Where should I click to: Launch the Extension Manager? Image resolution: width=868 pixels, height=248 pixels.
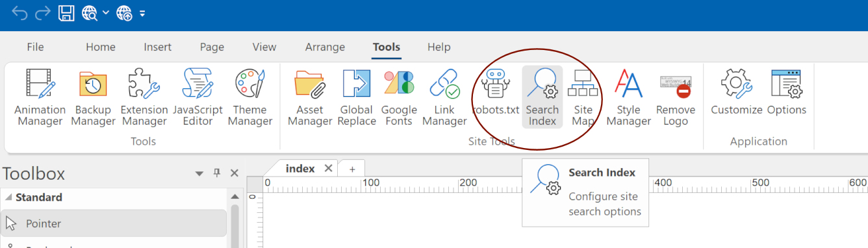pos(144,97)
